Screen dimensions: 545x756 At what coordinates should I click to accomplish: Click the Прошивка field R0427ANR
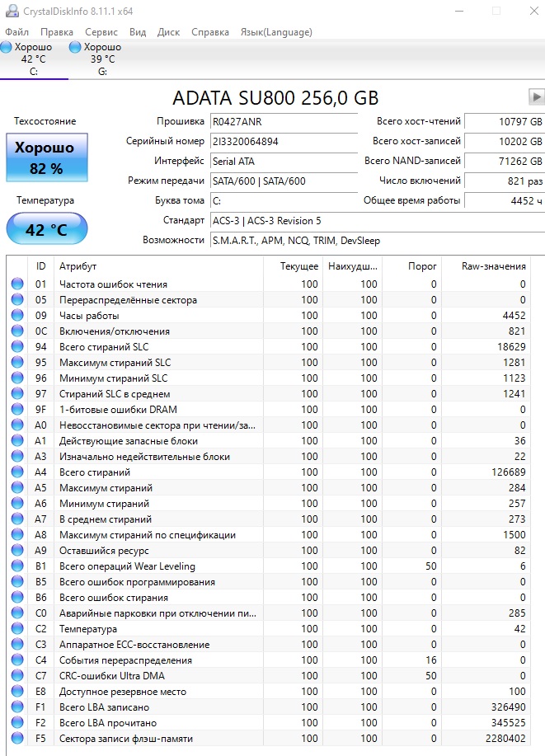pos(284,121)
